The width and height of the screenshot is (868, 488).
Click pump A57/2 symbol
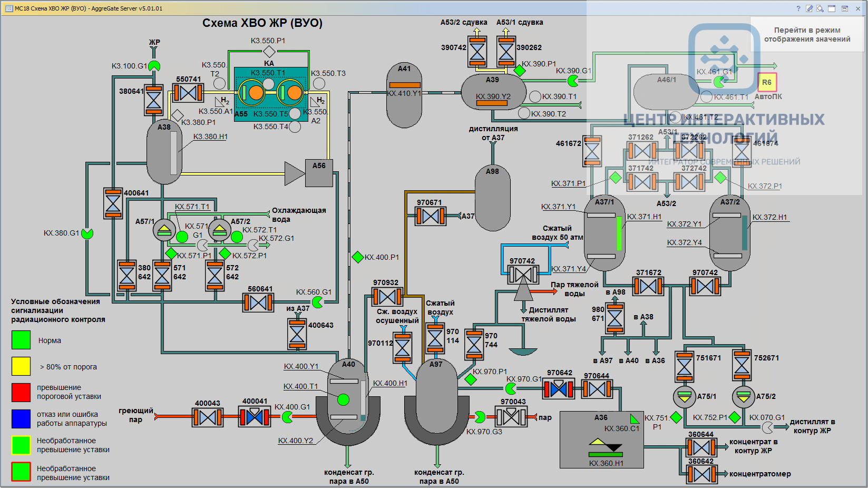[x=219, y=230]
